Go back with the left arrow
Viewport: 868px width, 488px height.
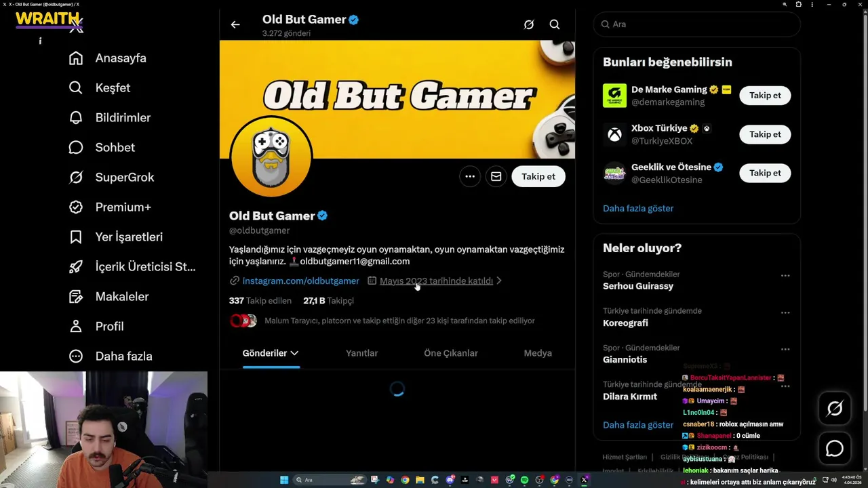coord(235,24)
